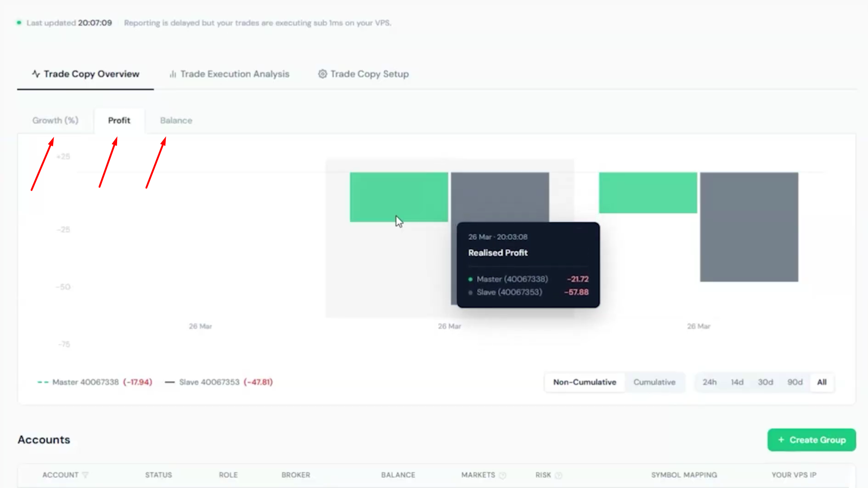This screenshot has width=868, height=488.
Task: Click the bar chart icon beside Trade Execution Analysis
Action: (x=173, y=74)
